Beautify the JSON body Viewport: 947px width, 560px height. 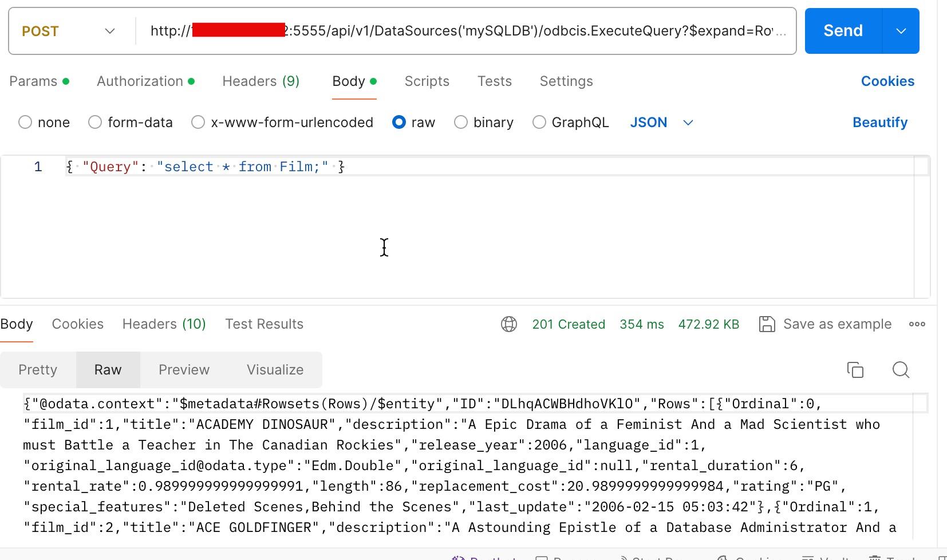(880, 123)
